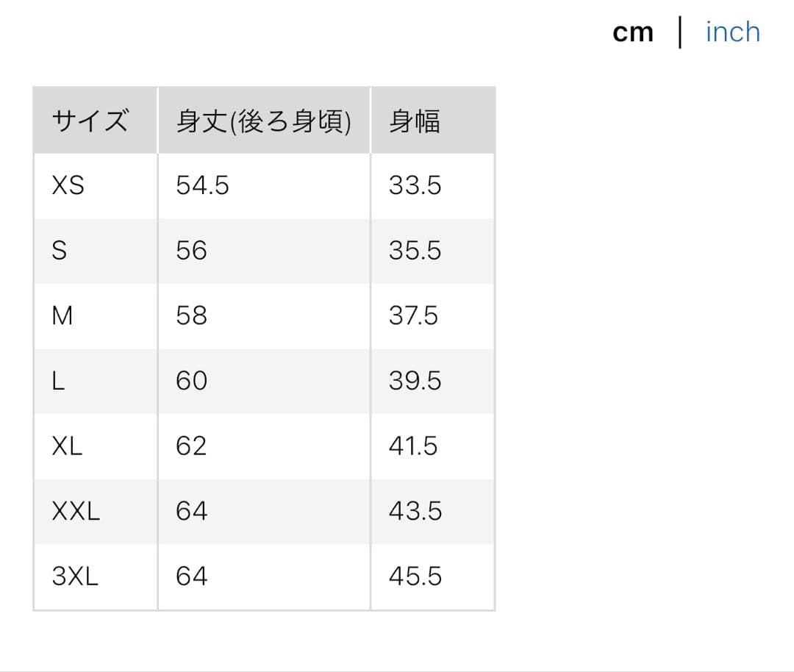Image resolution: width=794 pixels, height=672 pixels.
Task: Click the 56 length value for S
Action: click(191, 251)
